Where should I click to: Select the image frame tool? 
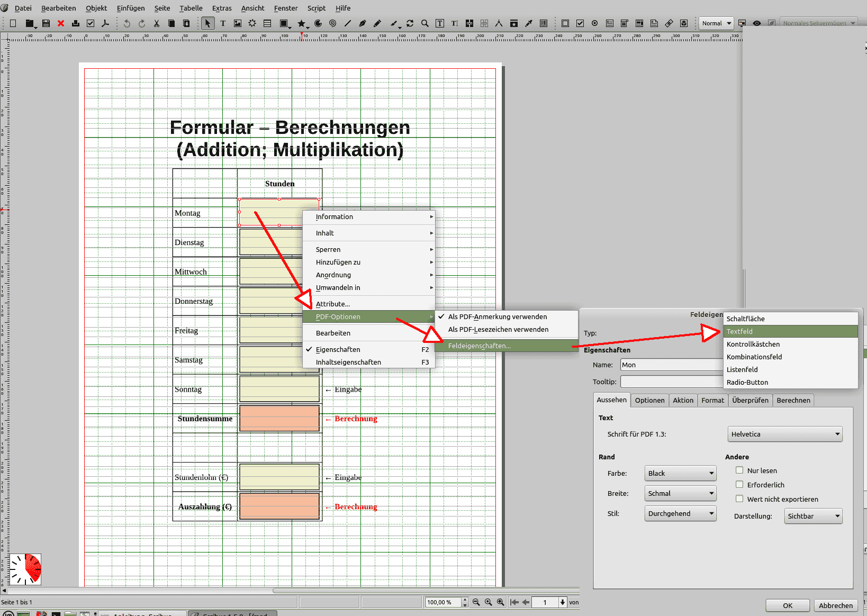(238, 23)
